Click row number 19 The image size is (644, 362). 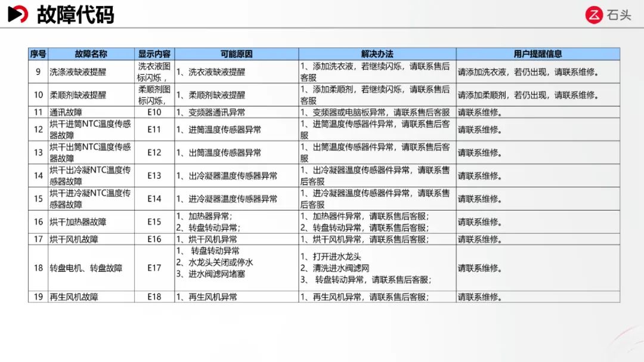[x=38, y=296]
